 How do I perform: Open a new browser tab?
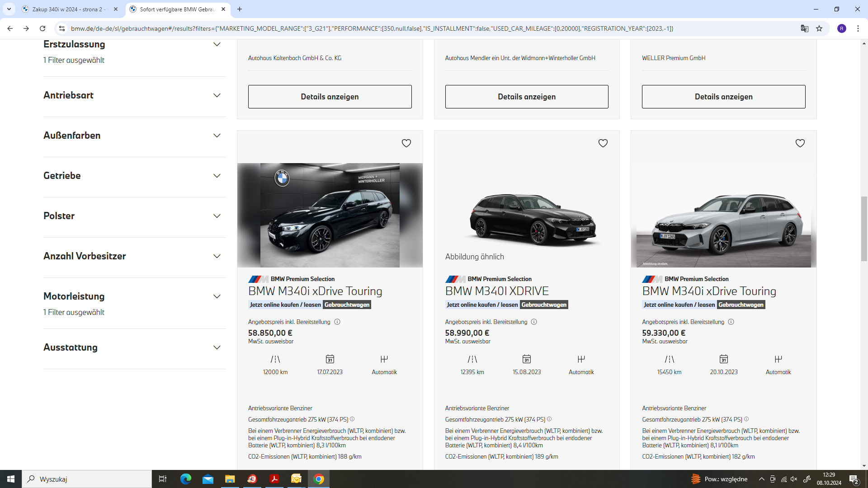pos(240,9)
